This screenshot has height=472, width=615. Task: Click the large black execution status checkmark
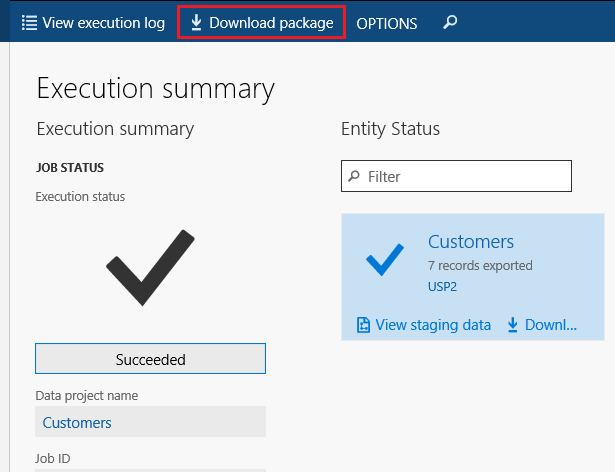(x=150, y=267)
